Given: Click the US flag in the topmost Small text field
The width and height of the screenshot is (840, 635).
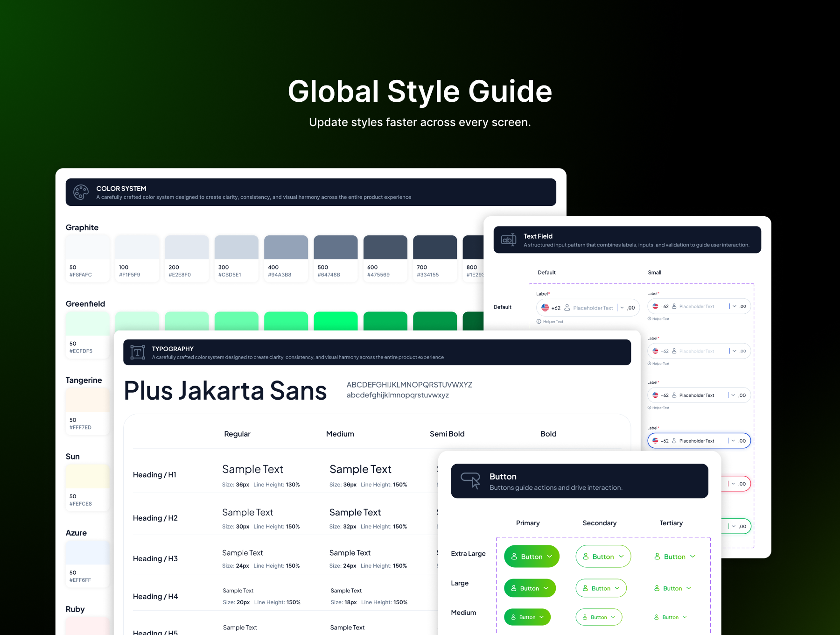Looking at the screenshot, I should pyautogui.click(x=655, y=306).
